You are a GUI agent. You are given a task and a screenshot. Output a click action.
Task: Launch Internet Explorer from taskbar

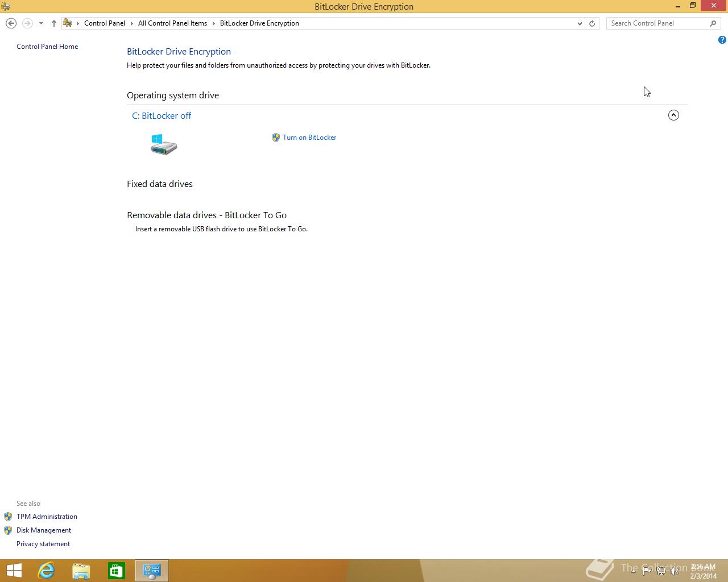tap(46, 571)
